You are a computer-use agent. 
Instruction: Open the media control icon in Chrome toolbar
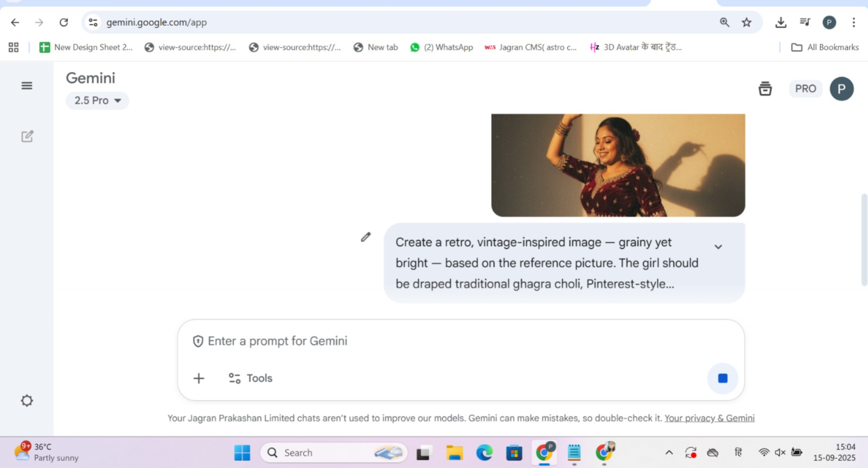tap(805, 22)
